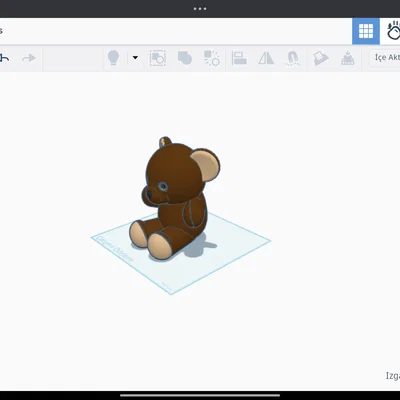
Task: Click the teddy bear's blue eye
Action: (x=163, y=186)
